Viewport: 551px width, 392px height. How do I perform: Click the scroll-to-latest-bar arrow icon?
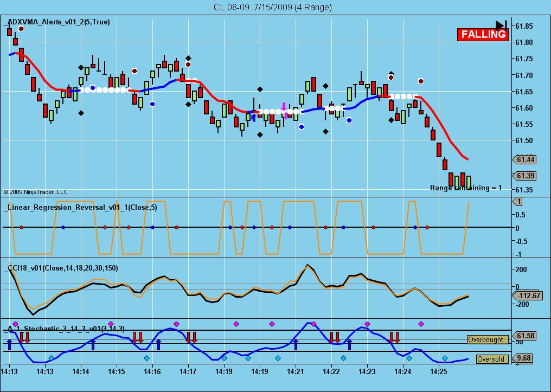coord(502,25)
